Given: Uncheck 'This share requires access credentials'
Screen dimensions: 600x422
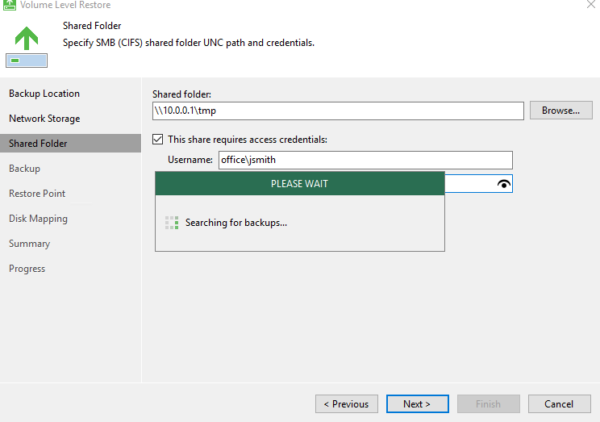Looking at the screenshot, I should [158, 139].
